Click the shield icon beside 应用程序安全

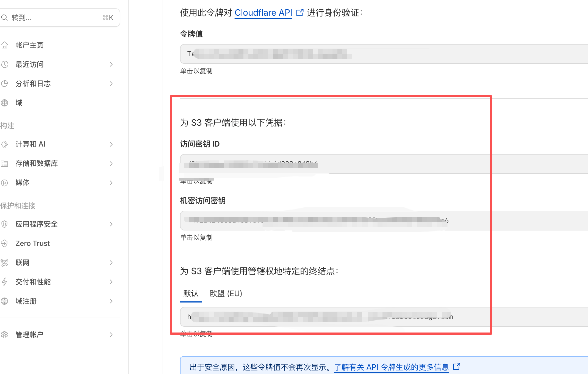tap(4, 224)
